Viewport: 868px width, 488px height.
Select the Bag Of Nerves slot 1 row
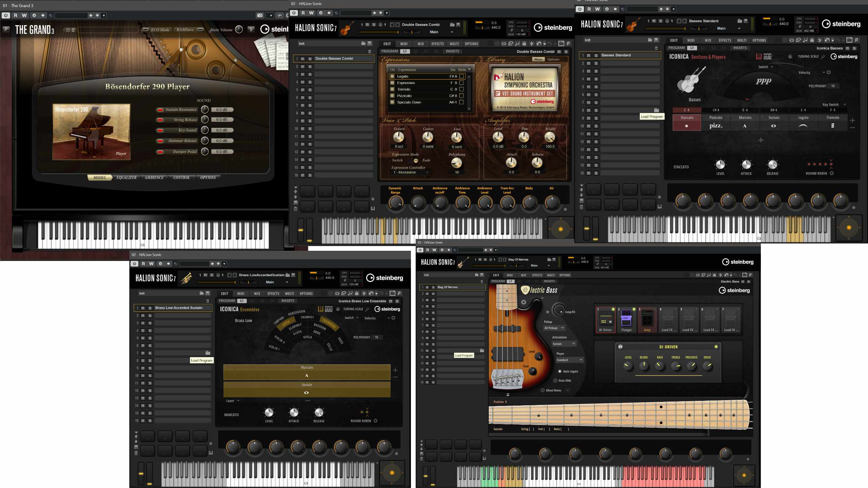pos(453,287)
